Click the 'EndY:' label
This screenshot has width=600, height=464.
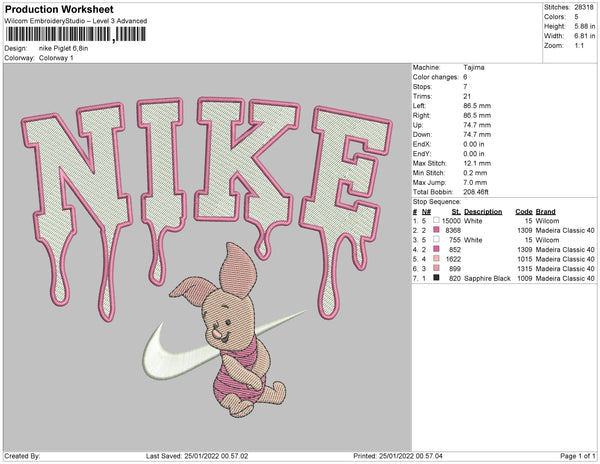(x=422, y=154)
